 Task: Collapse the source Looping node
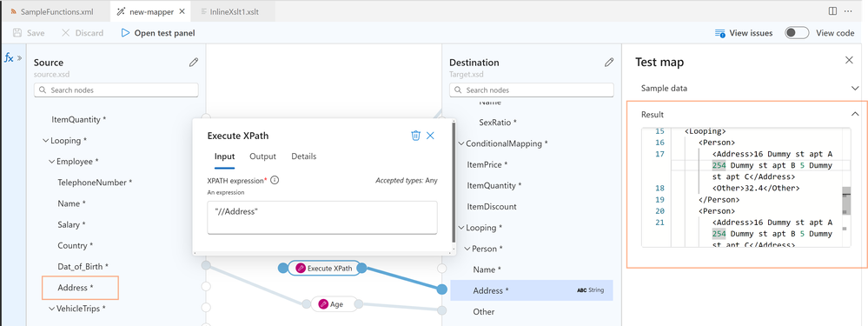tap(45, 141)
